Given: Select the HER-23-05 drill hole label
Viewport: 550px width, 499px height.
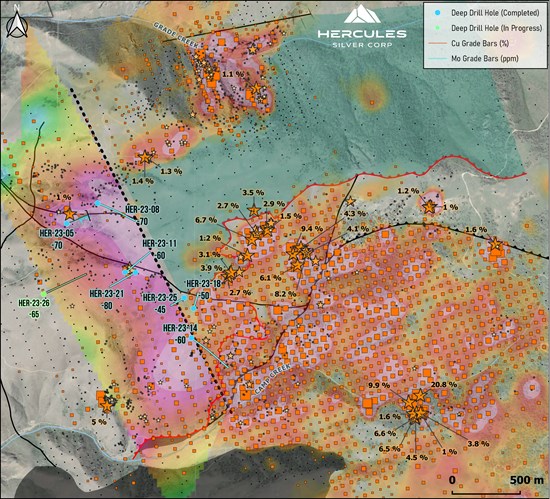Looking at the screenshot, I should point(57,233).
